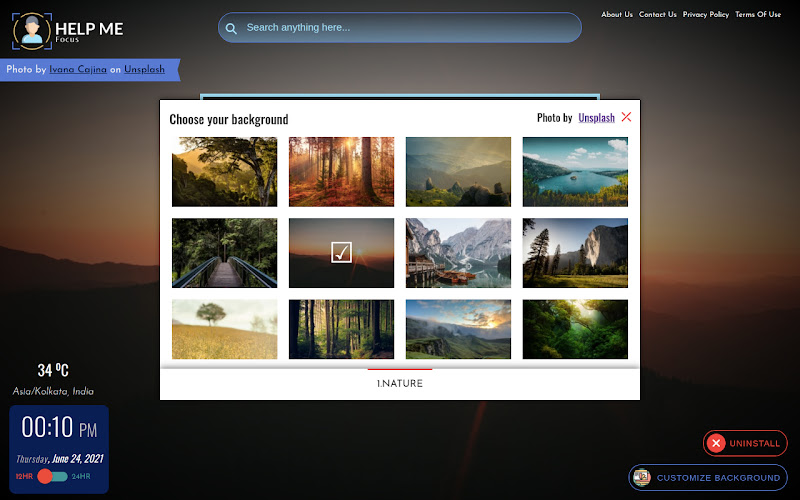Click the magnifier icon in search bar
Image resolution: width=800 pixels, height=500 pixels.
point(231,29)
